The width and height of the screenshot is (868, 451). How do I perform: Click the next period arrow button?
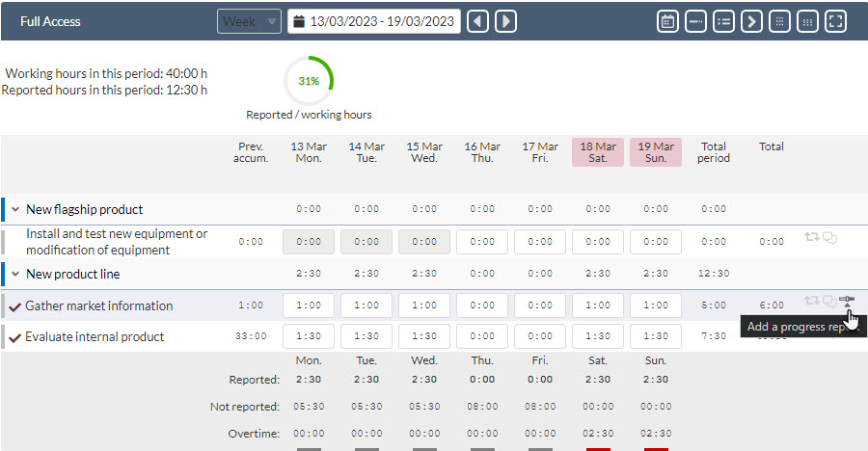coord(505,21)
